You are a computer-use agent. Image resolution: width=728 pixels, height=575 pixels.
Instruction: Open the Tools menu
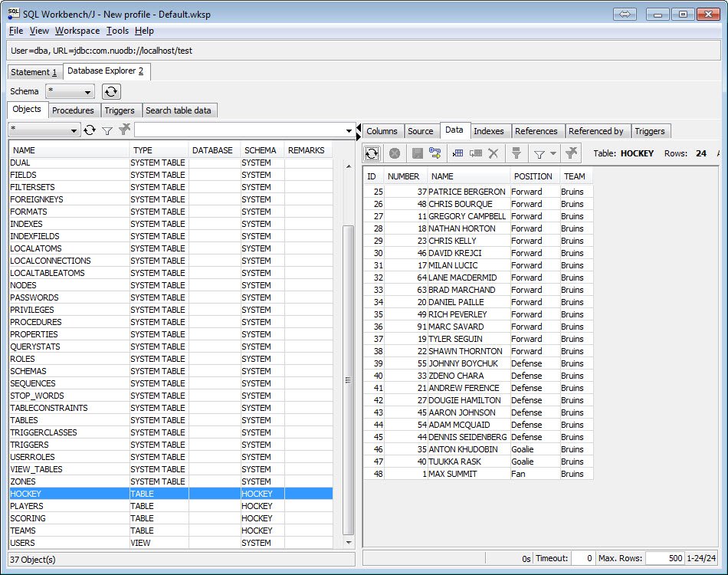117,31
